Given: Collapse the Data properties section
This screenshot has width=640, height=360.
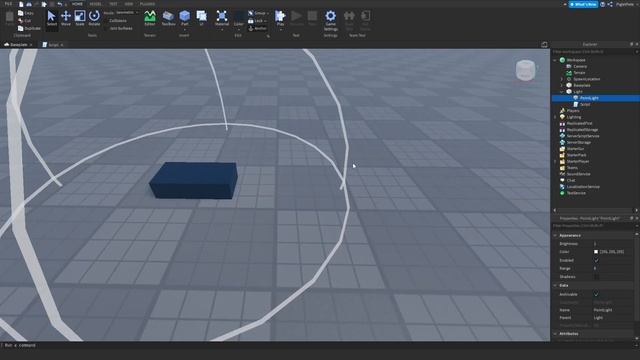Looking at the screenshot, I should click(555, 285).
